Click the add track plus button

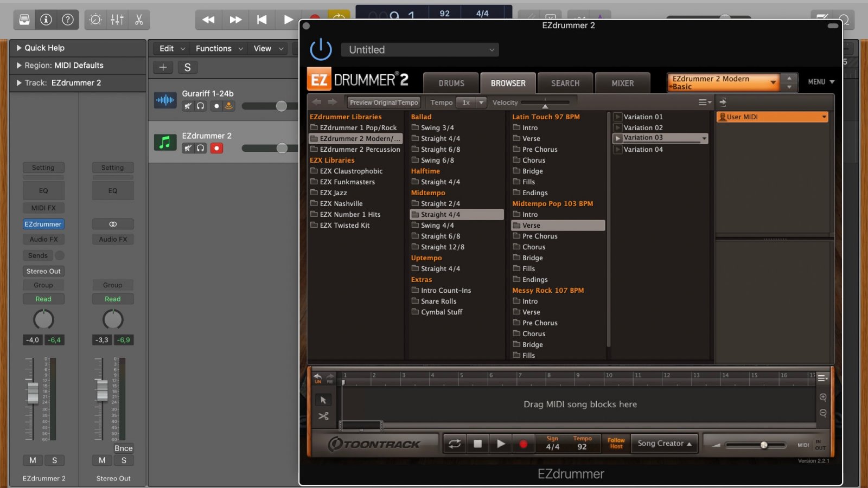pos(163,67)
